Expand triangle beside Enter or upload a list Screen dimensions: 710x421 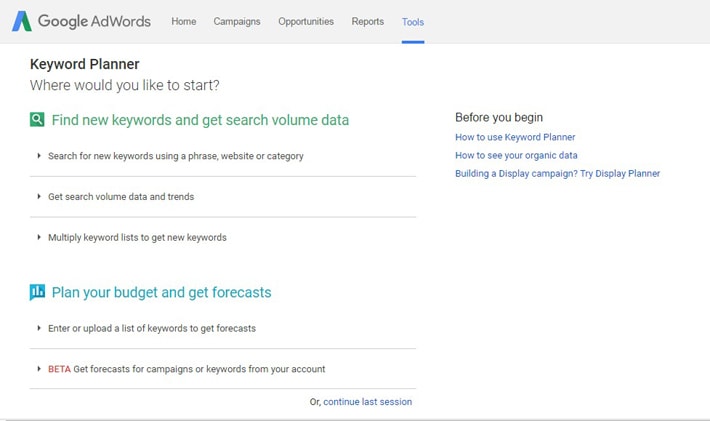pyautogui.click(x=39, y=328)
